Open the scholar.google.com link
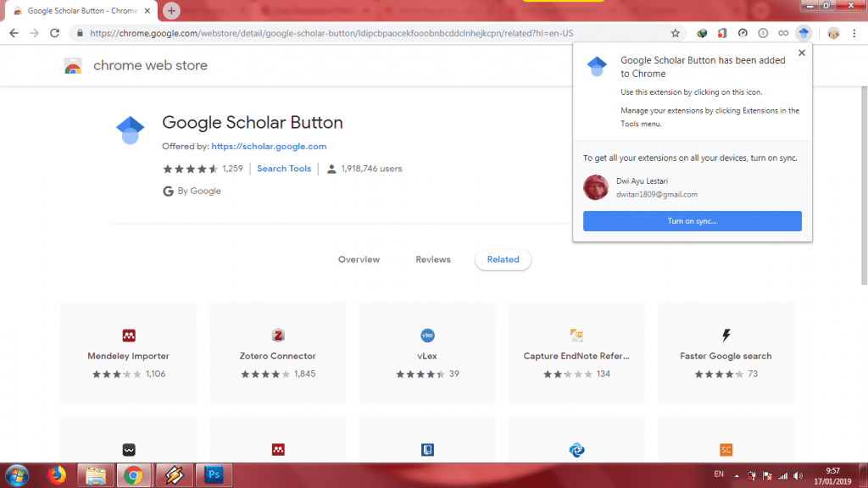 (x=269, y=147)
